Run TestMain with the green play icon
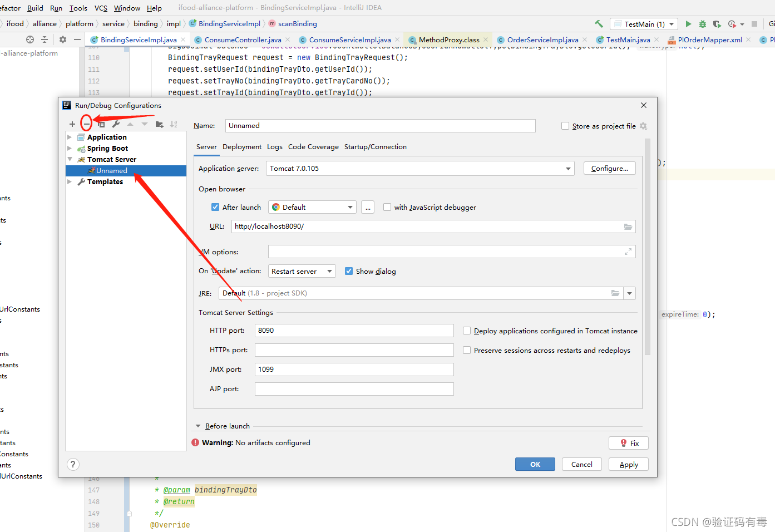This screenshot has width=775, height=532. pos(688,24)
